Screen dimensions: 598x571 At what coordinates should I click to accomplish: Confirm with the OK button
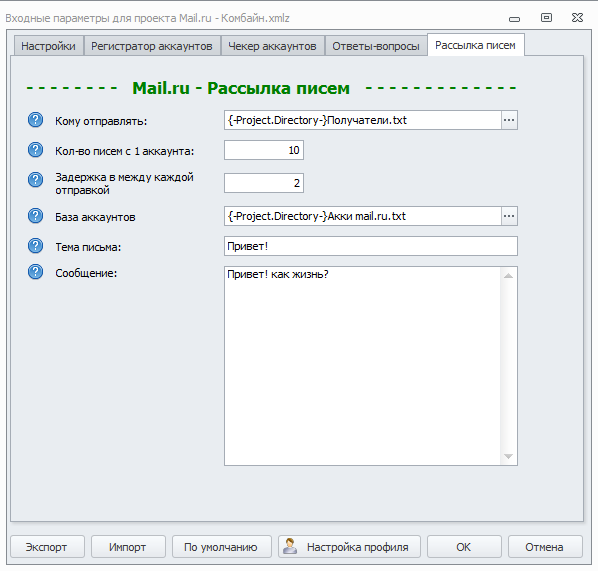464,547
